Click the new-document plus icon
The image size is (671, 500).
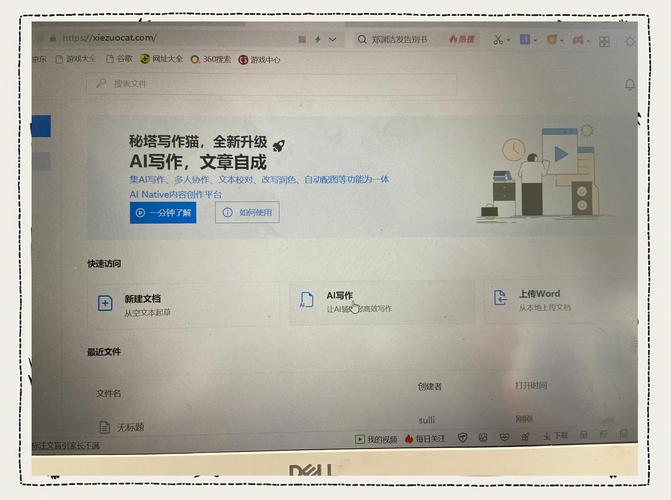coord(105,303)
